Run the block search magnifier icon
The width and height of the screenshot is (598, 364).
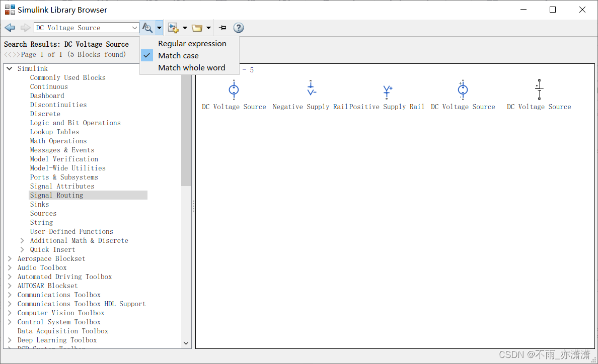pyautogui.click(x=147, y=28)
